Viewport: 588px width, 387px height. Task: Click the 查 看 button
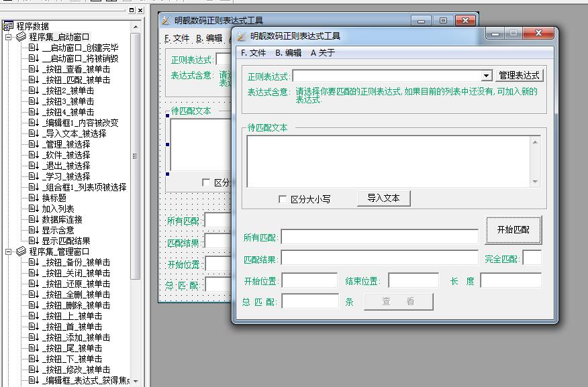399,302
